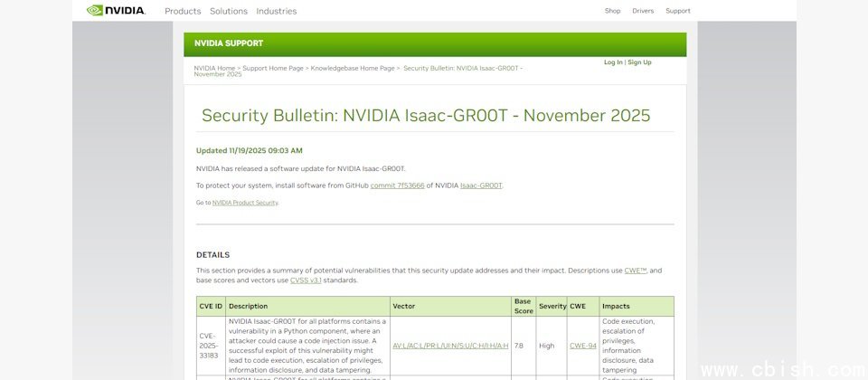Open Knowledgebase Home Page breadcrumb
The image size is (868, 380).
click(x=352, y=68)
